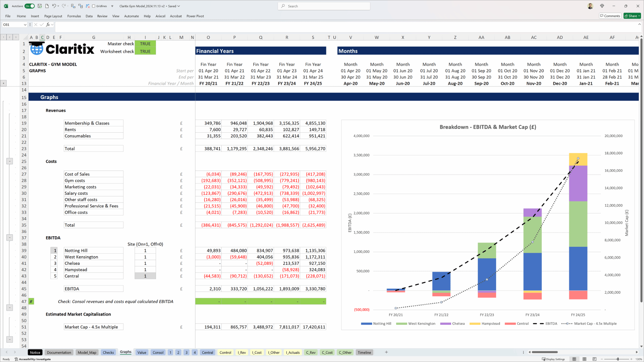Screen dimensions: 644x362
Task: Undo the last action
Action: (x=54, y=6)
